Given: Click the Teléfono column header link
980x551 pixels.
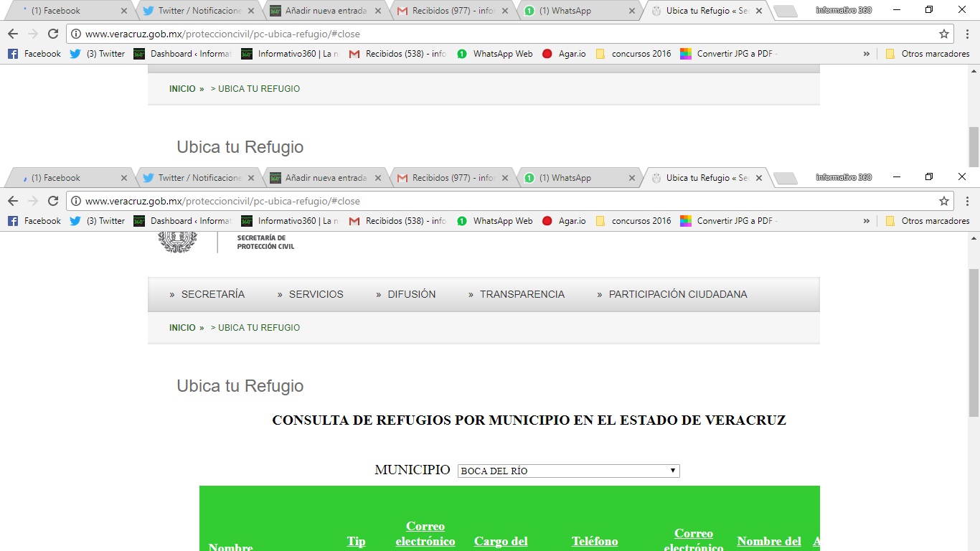Looking at the screenshot, I should (595, 542).
